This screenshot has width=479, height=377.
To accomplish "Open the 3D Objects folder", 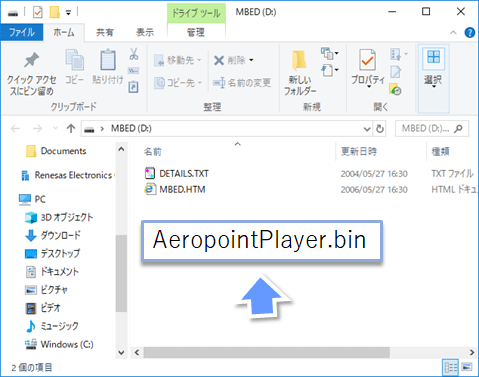I will [x=67, y=217].
